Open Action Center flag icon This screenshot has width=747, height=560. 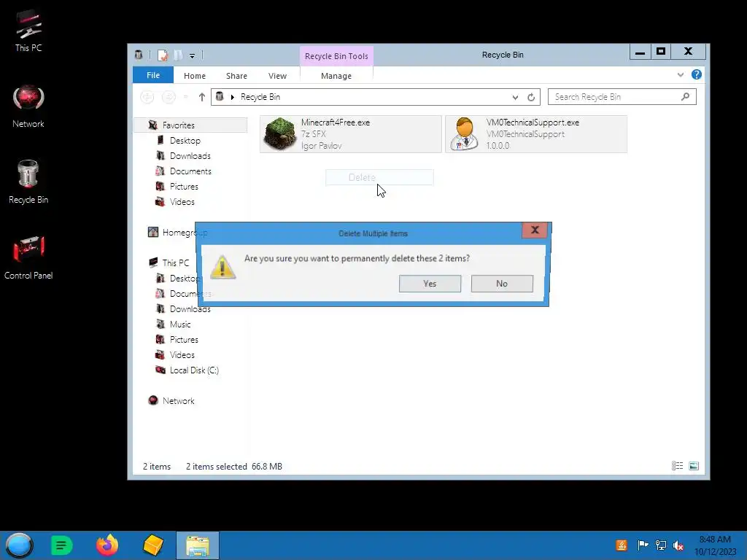pos(643,545)
